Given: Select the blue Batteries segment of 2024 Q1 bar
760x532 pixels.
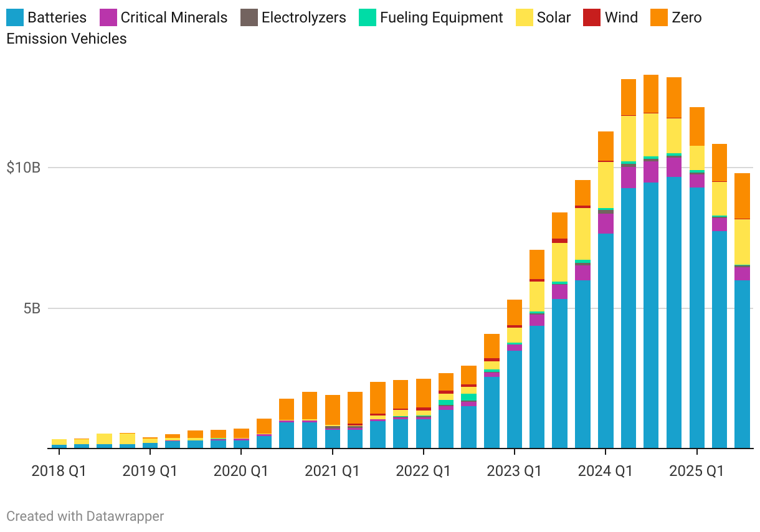Looking at the screenshot, I should [x=606, y=341].
